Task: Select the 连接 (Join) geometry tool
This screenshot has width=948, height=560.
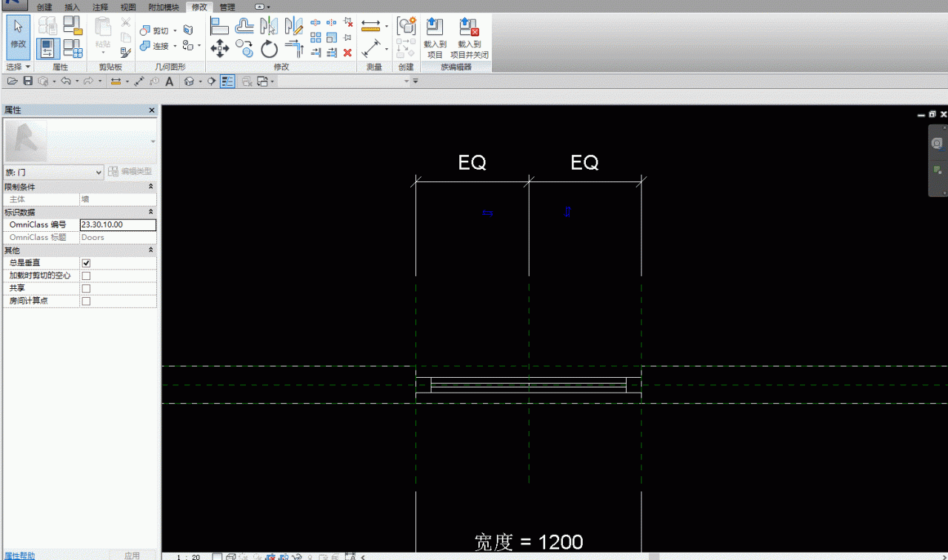Action: (x=156, y=46)
